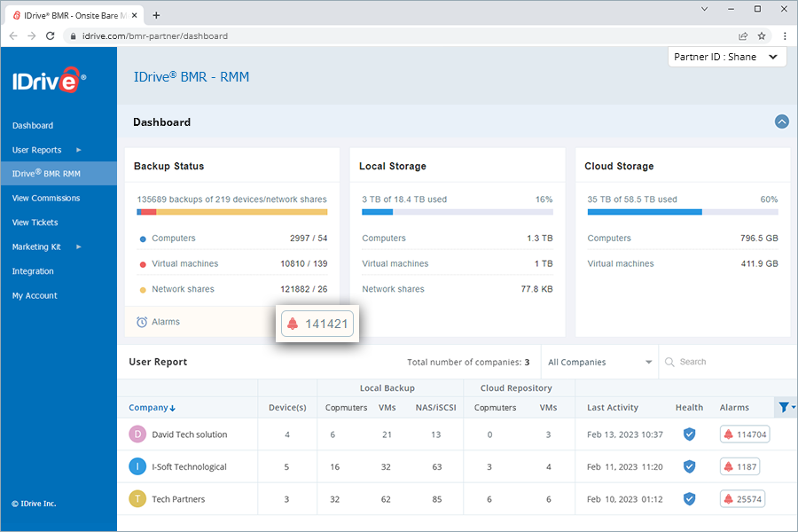
Task: Go back using the browser back arrow
Action: pos(13,36)
